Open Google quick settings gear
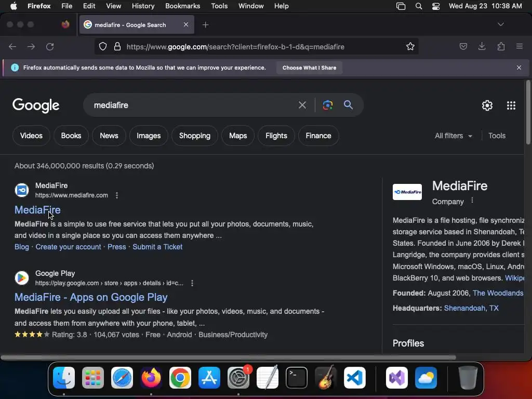This screenshot has width=532, height=399. tap(487, 105)
